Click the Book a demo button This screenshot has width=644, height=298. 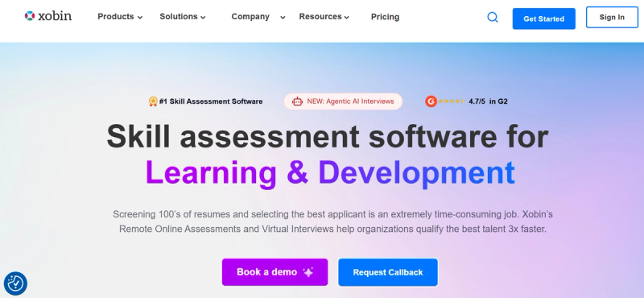pyautogui.click(x=275, y=272)
